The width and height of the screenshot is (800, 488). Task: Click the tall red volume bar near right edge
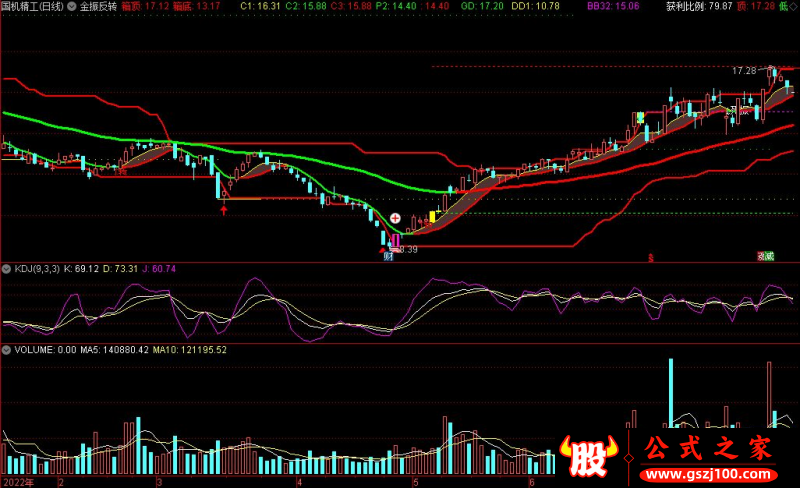769,394
